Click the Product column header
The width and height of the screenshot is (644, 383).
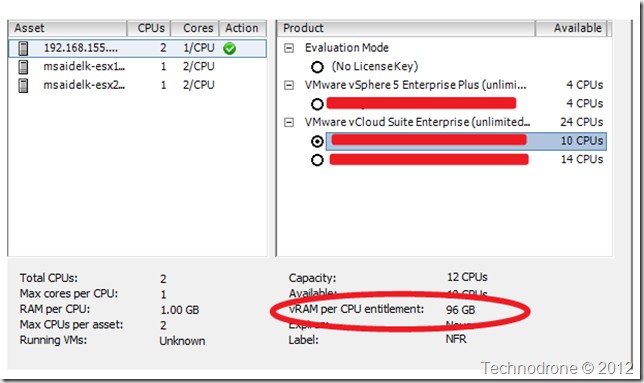(407, 28)
